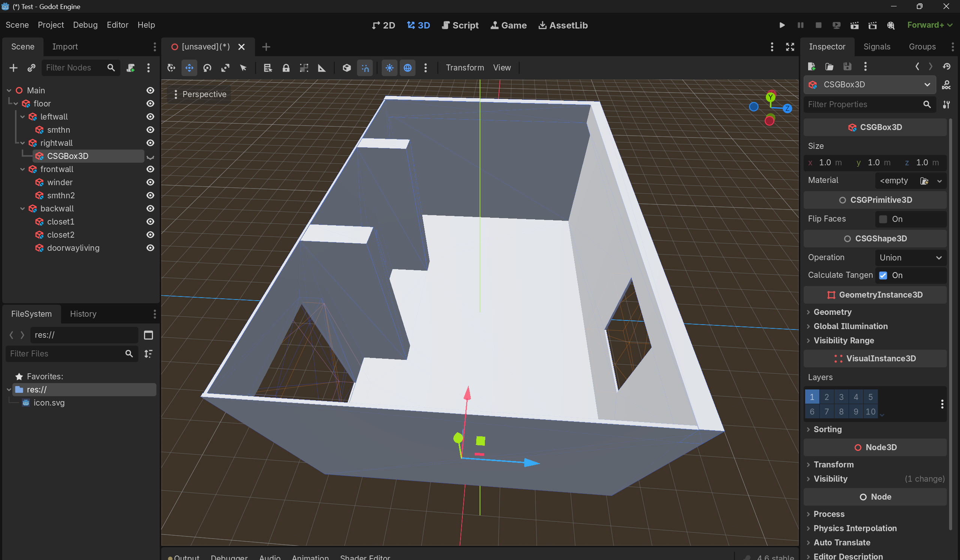Toggle distraction free mode expand icon

(x=790, y=47)
